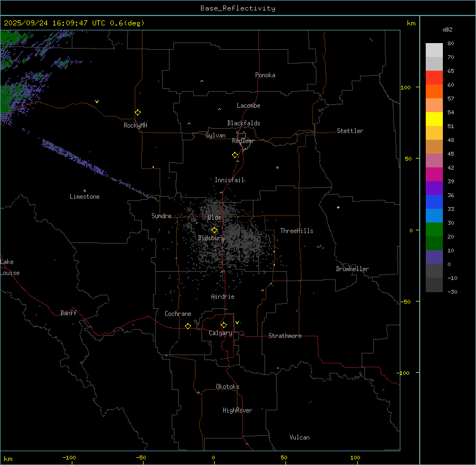476x465 pixels.
Task: Click the Base_Reflectivity title
Action: pyautogui.click(x=237, y=8)
